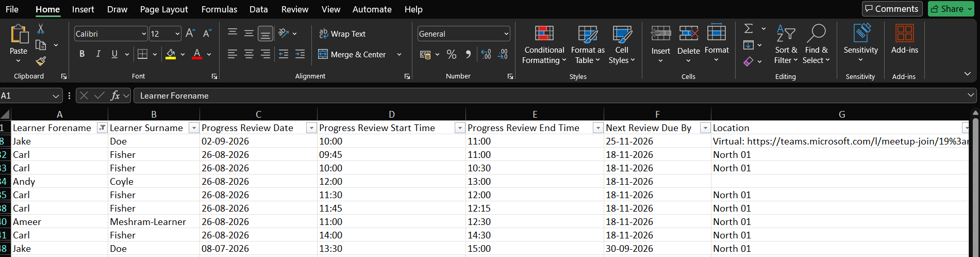Open applied filter on Learner Forename
This screenshot has width=980, height=257.
102,128
